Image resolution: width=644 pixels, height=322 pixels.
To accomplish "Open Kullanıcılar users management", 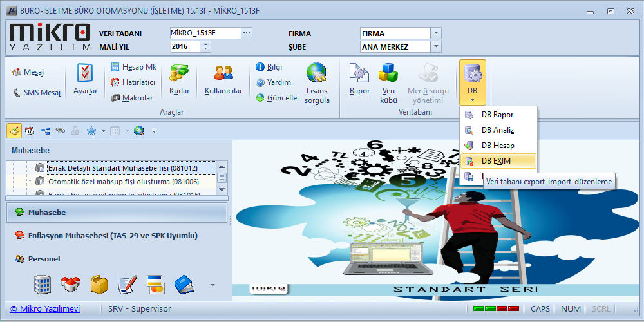I will point(223,80).
